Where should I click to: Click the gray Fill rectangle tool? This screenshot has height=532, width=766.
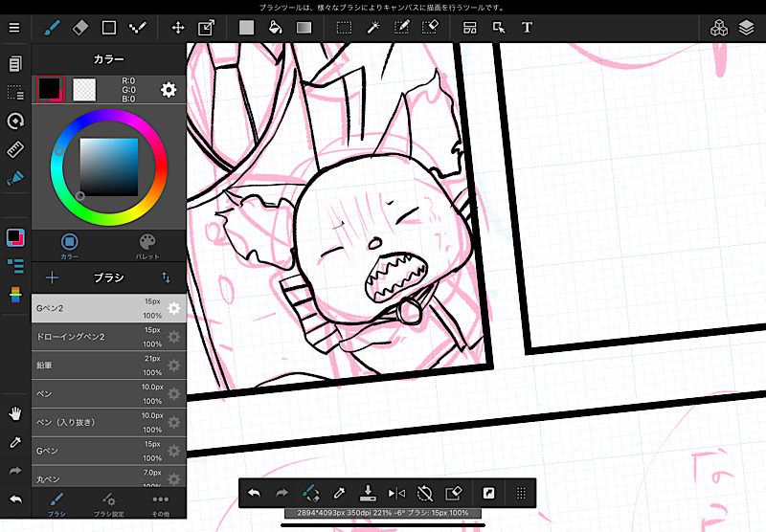point(246,28)
